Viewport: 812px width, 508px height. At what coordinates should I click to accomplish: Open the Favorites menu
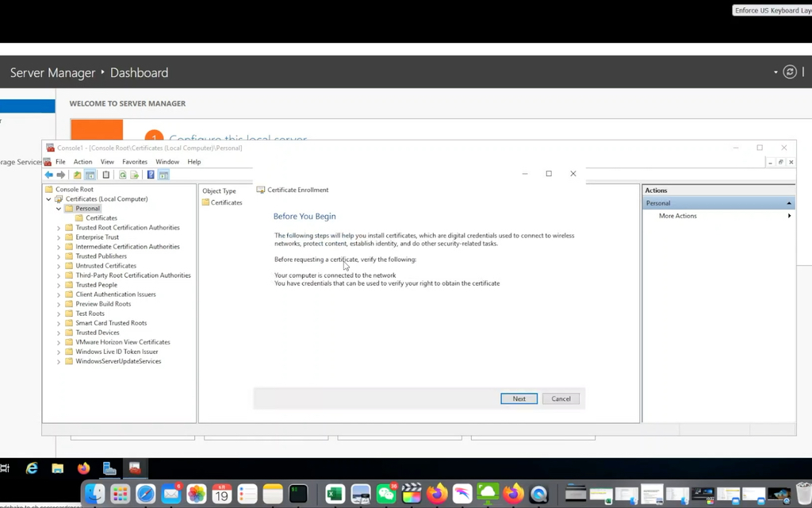point(135,162)
